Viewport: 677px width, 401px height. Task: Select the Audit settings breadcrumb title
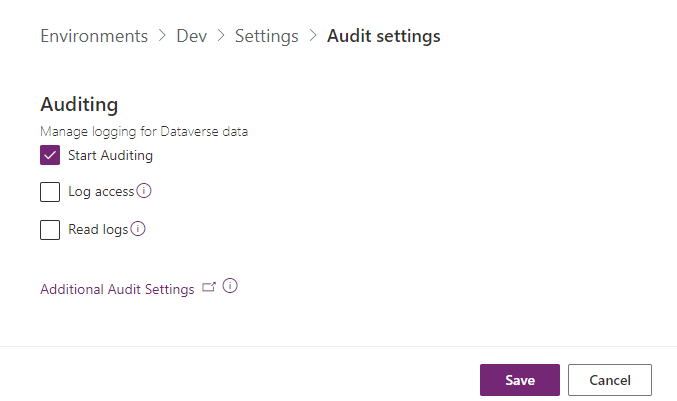(x=384, y=36)
